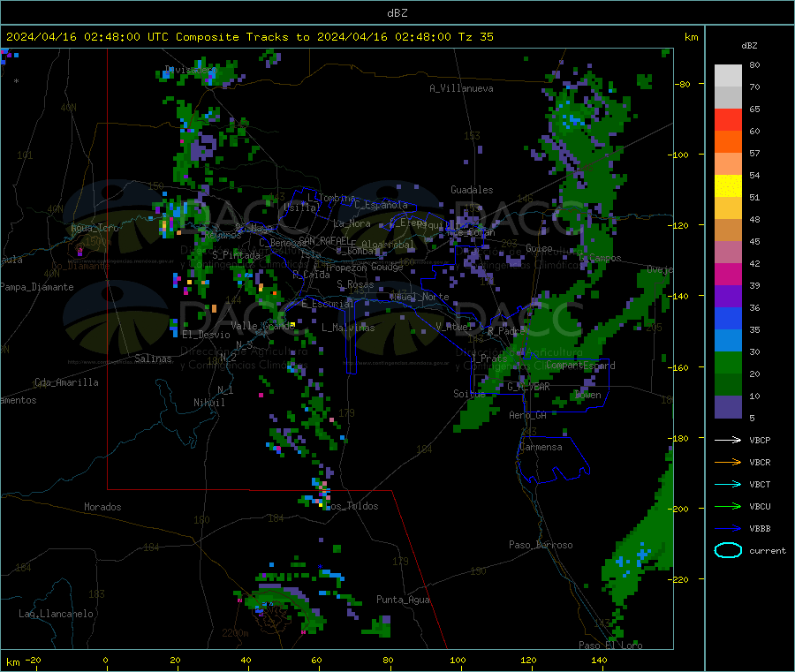Click the 'Guico' map label
This screenshot has width=795, height=672.
pos(539,248)
